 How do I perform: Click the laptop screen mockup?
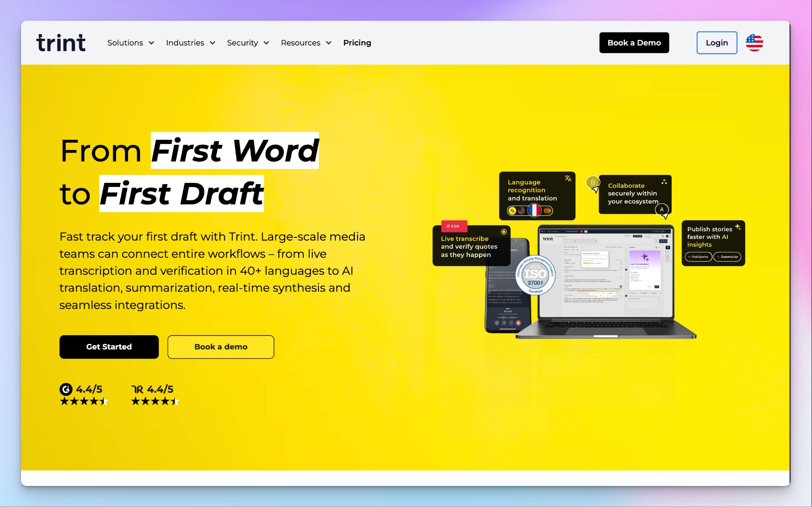click(x=605, y=272)
